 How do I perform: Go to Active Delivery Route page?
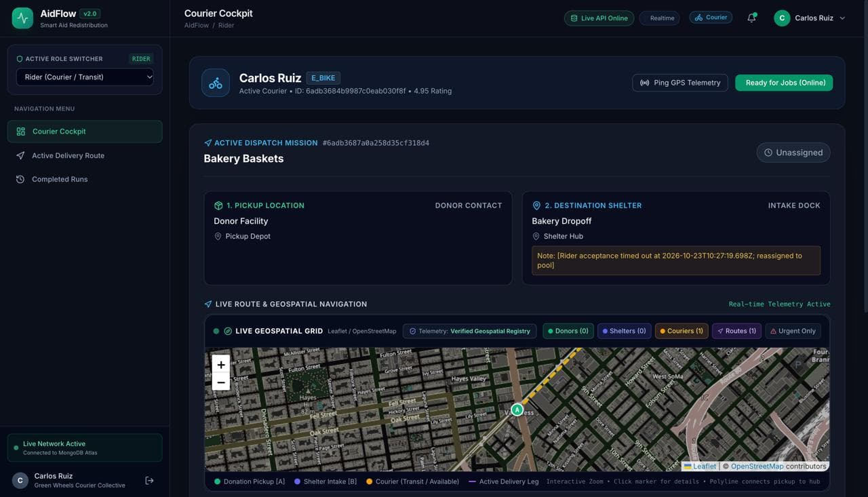pyautogui.click(x=85, y=155)
